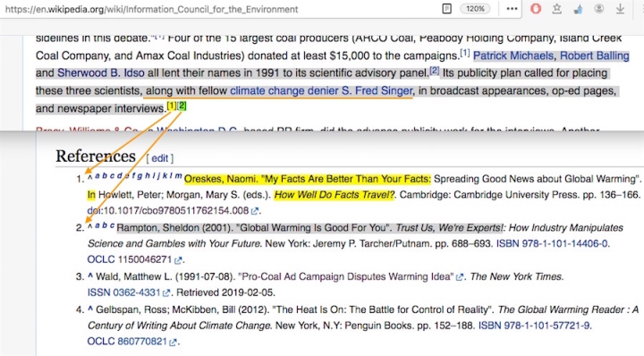Open the Patrick Michaels link
The image size is (644, 356).
click(x=513, y=55)
